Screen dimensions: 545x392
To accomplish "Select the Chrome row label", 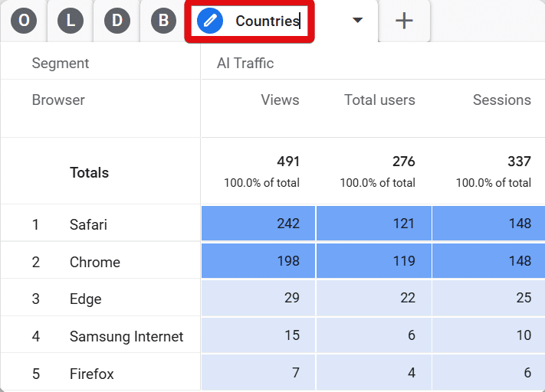I will click(95, 262).
